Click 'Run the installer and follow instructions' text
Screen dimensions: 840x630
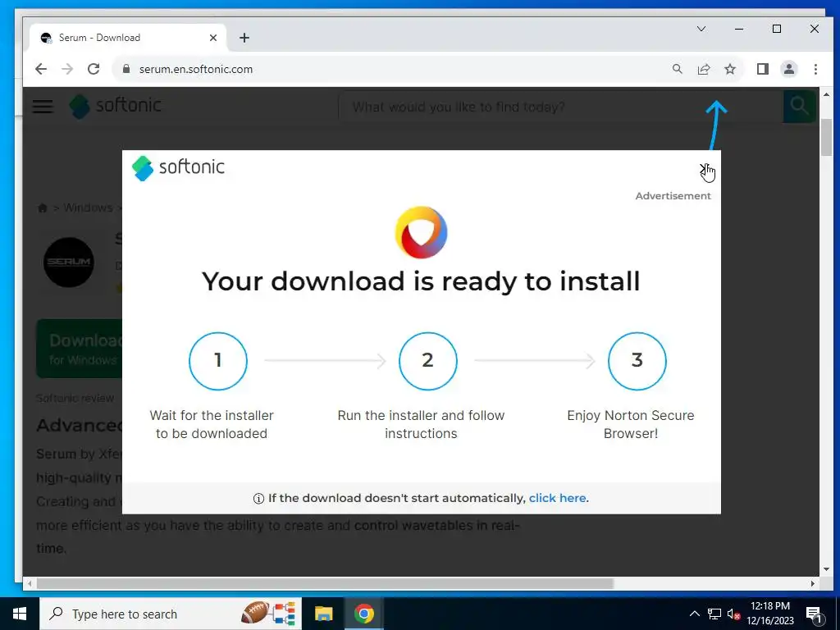point(421,424)
